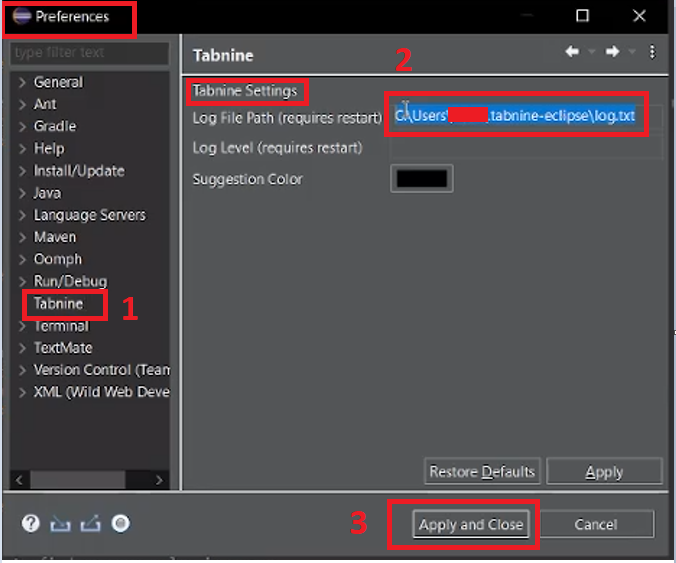Screen dimensions: 676x563
Task: Go back with the left arrow icon
Action: click(572, 52)
